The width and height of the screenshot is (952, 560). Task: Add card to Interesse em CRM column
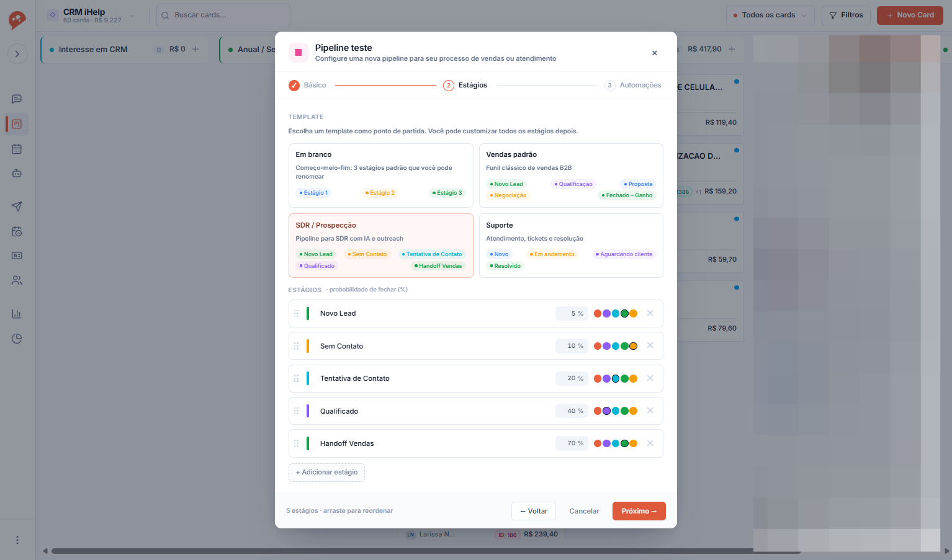(195, 49)
